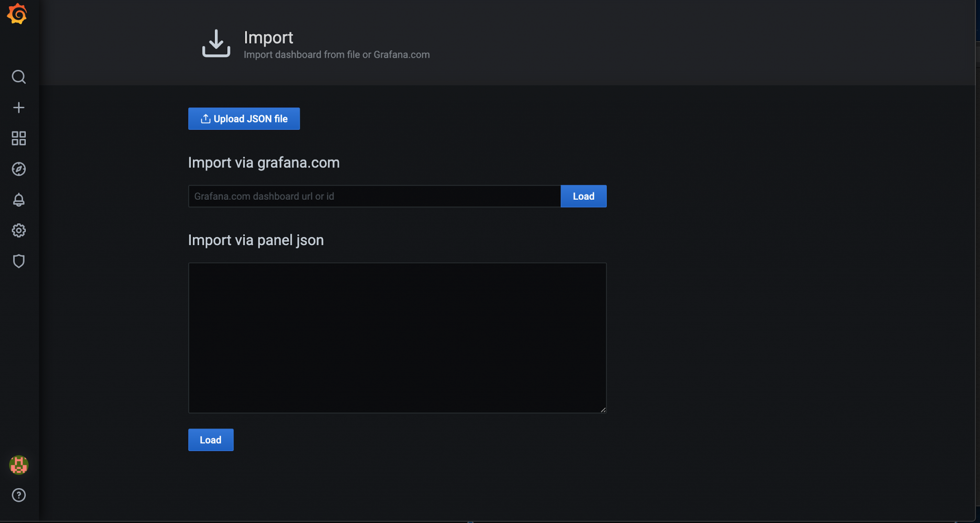
Task: Click the Grafana logo home icon
Action: point(17,14)
